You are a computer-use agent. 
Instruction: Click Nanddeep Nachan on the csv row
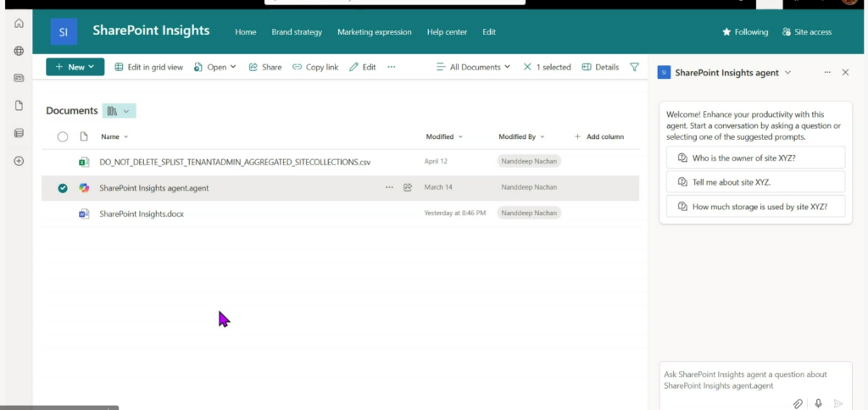coord(529,162)
